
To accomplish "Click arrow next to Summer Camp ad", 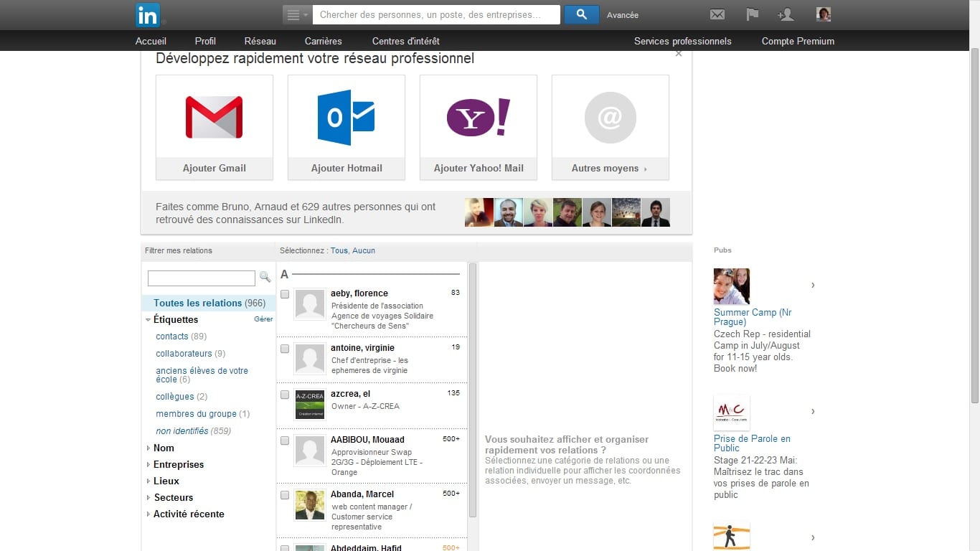I will point(813,286).
